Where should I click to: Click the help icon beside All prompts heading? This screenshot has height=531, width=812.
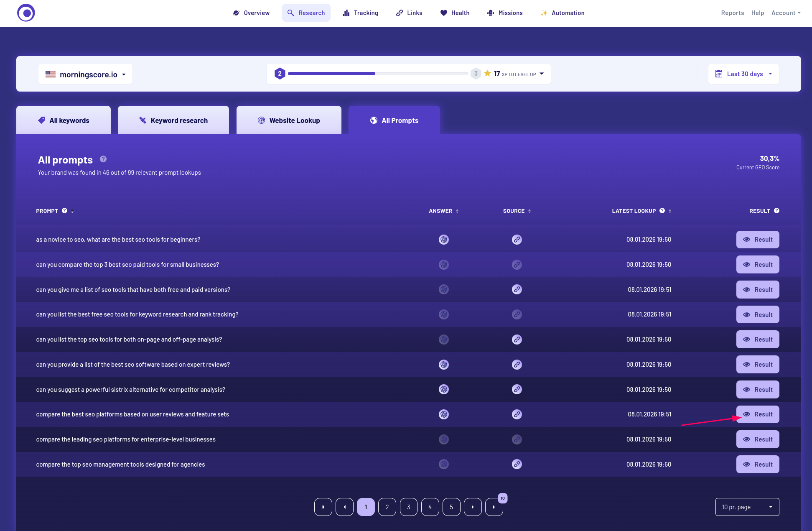[103, 159]
